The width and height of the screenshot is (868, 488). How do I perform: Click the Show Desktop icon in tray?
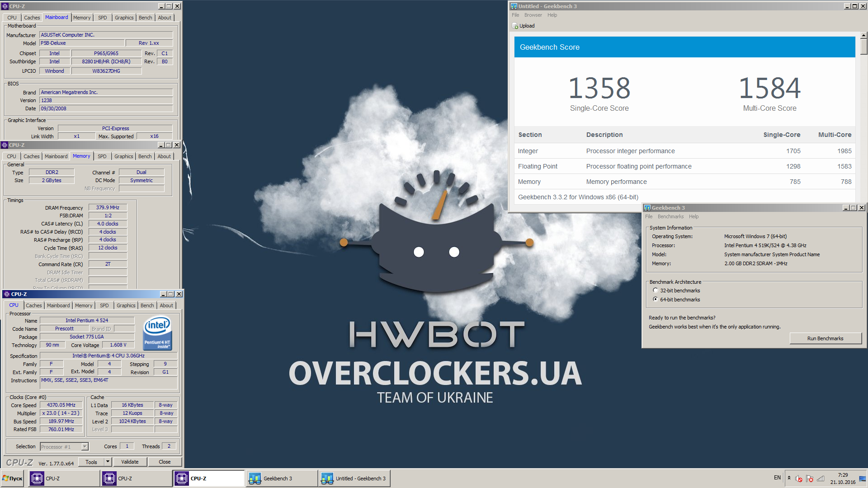point(863,479)
